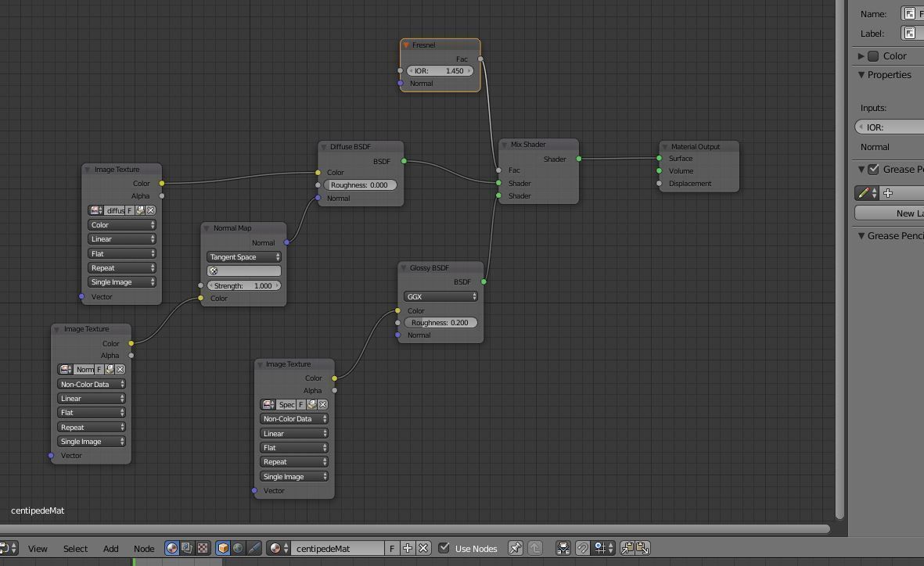924x566 pixels.
Task: Browse image icon on Spec Image Texture node
Action: coord(268,405)
